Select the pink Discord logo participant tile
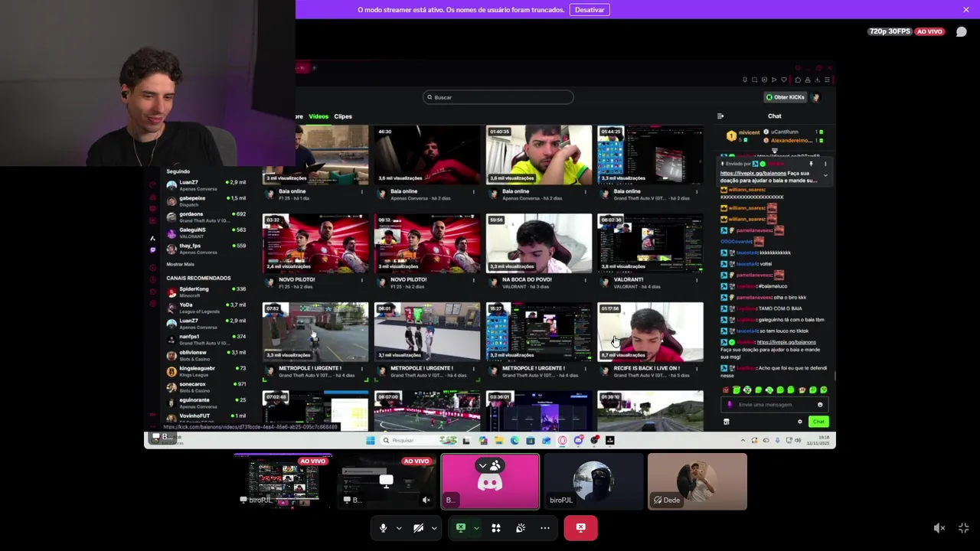 (490, 481)
